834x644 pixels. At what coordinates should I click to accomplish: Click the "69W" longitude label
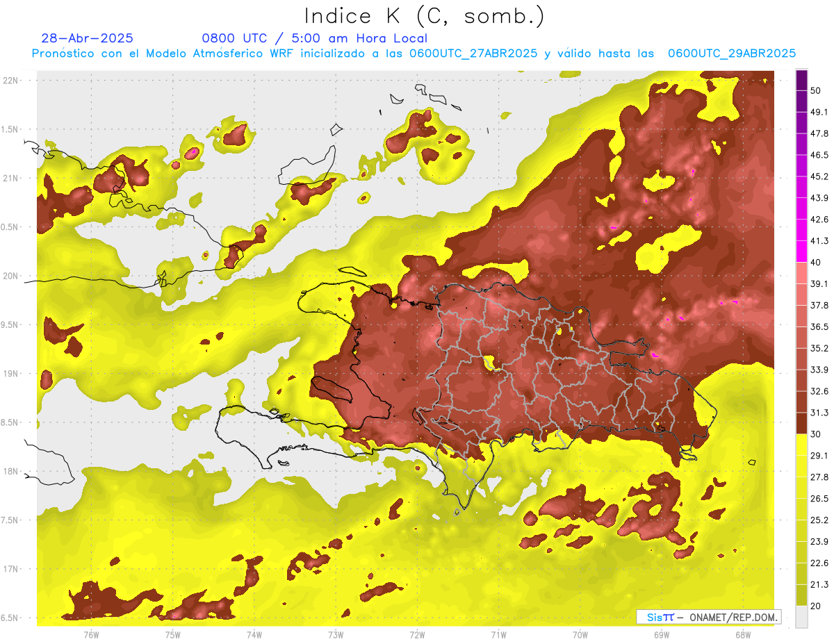tap(661, 634)
